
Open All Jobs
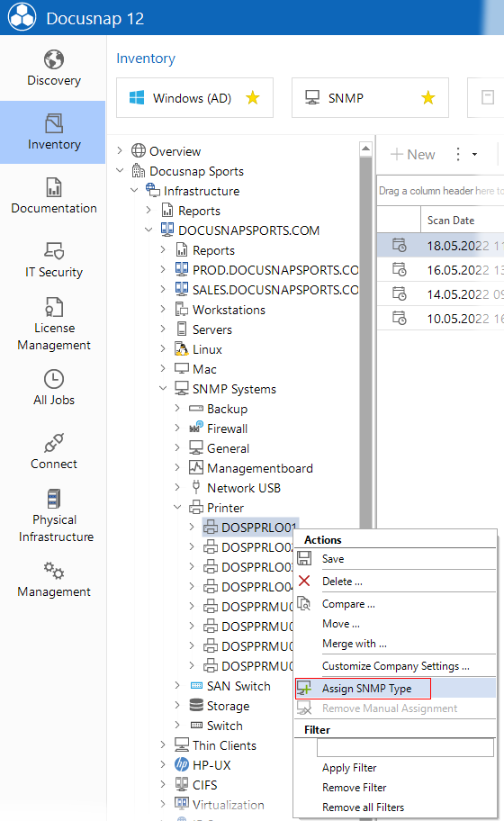(x=53, y=387)
